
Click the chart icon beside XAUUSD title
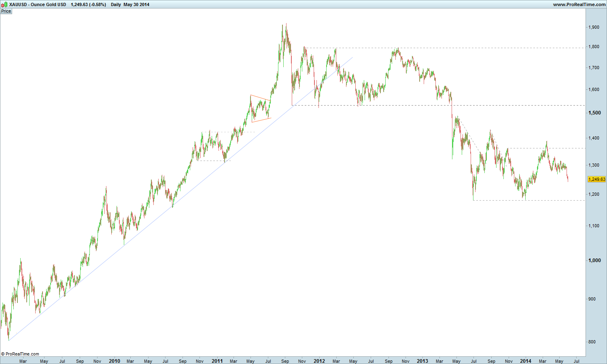click(x=4, y=4)
